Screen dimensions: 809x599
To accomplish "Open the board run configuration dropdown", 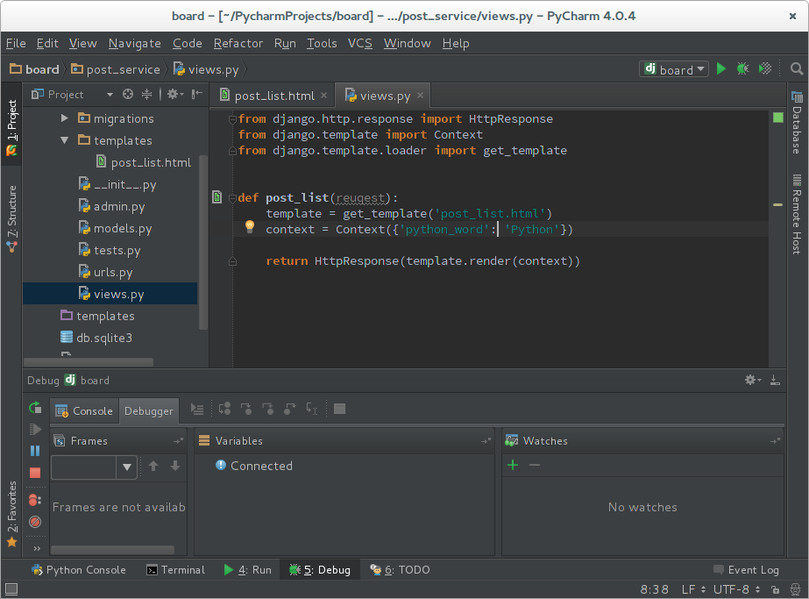I will 674,69.
